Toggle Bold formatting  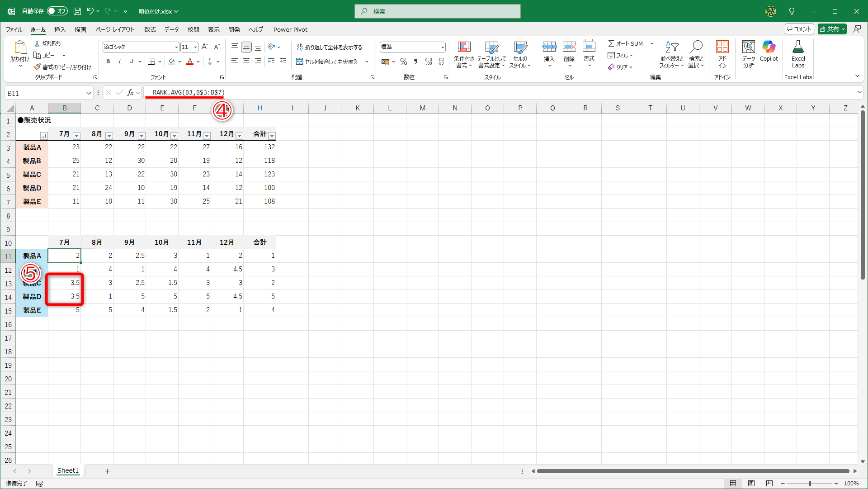pos(108,62)
